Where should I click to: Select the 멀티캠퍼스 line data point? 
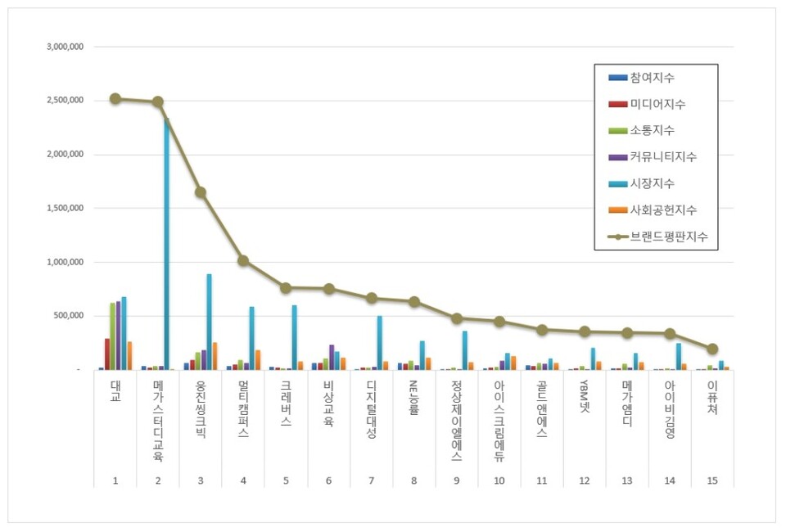243,261
